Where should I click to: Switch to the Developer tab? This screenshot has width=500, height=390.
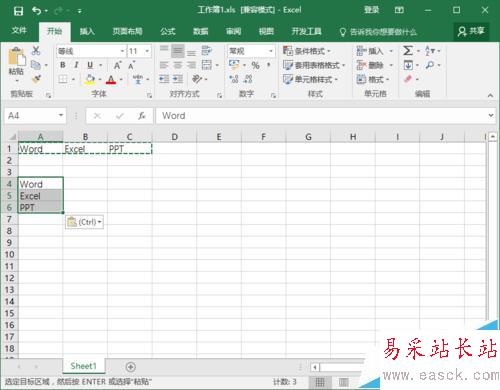306,31
